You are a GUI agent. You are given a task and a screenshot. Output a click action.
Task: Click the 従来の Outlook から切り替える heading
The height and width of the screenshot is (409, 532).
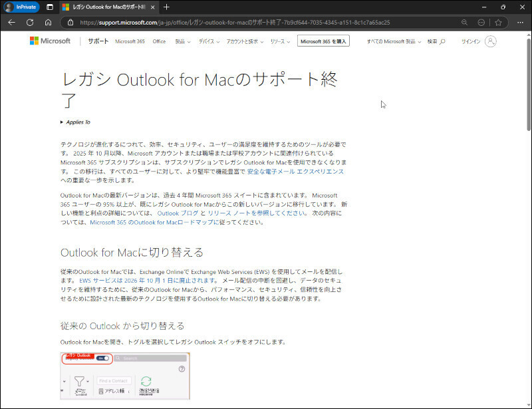pyautogui.click(x=122, y=326)
